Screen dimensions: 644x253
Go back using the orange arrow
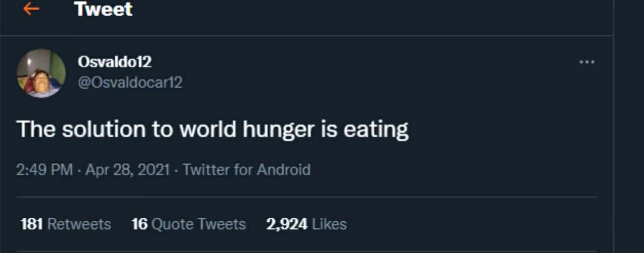31,9
